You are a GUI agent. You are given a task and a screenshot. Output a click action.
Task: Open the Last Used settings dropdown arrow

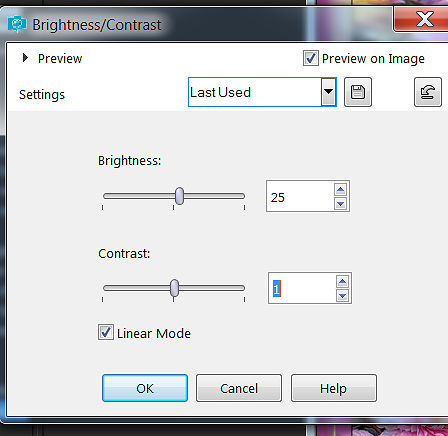point(328,92)
